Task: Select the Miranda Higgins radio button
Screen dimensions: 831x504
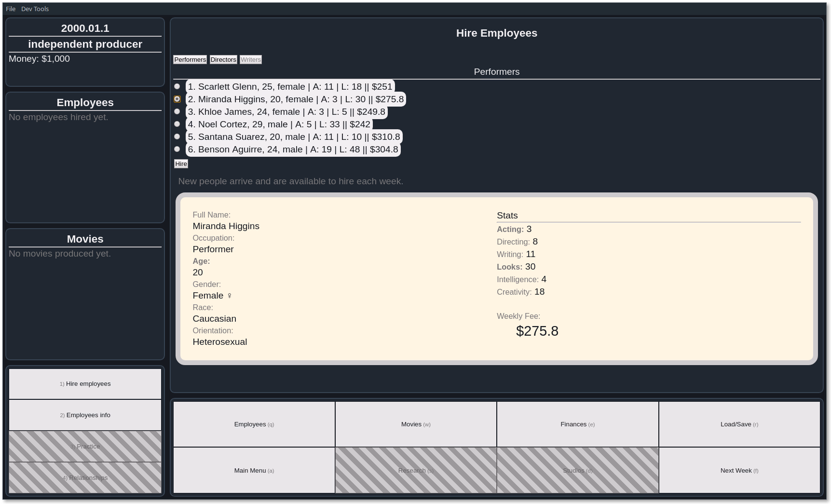Action: click(x=177, y=99)
